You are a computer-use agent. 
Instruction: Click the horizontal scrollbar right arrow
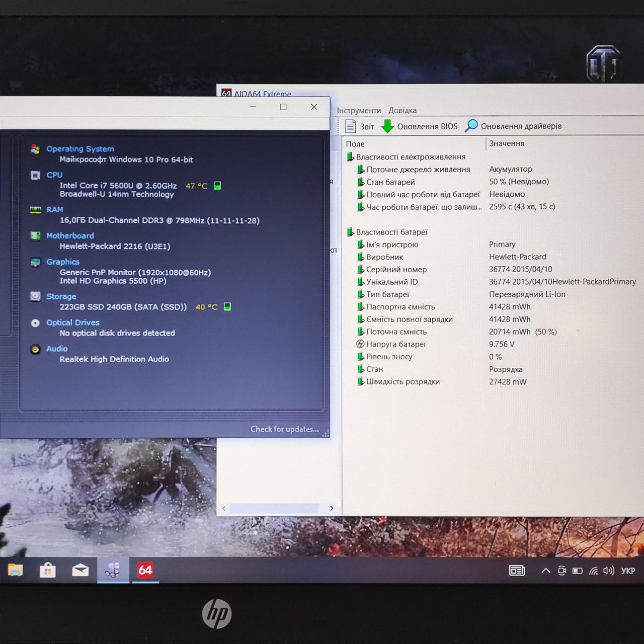tap(332, 508)
